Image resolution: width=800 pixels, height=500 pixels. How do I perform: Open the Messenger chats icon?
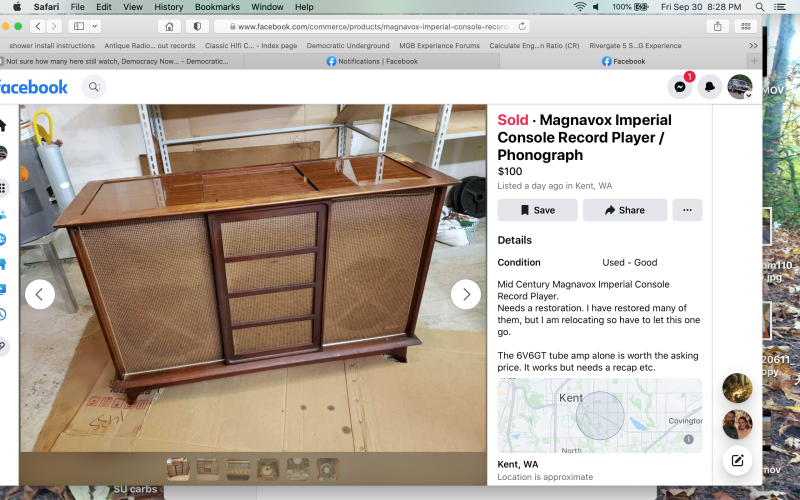click(x=680, y=87)
